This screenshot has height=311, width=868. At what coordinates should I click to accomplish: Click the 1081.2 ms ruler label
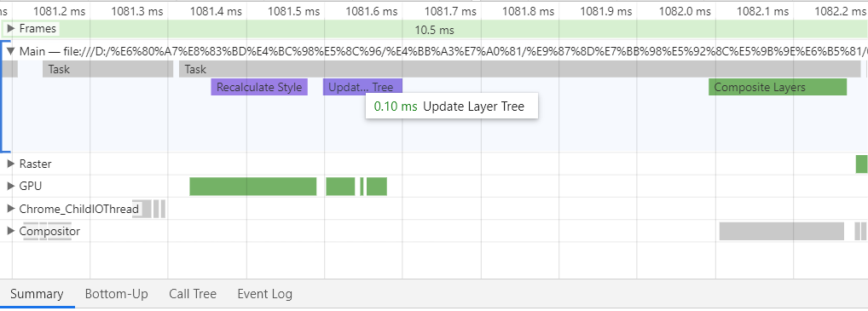[x=59, y=10]
